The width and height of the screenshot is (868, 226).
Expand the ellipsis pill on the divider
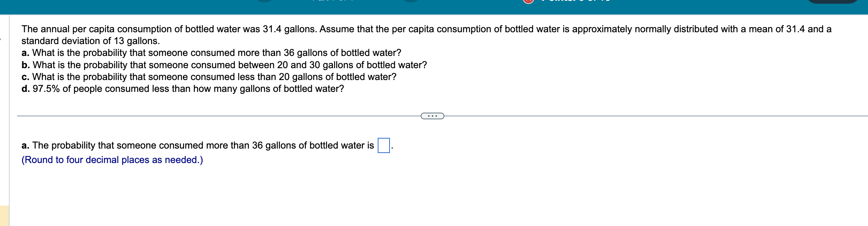coord(432,116)
